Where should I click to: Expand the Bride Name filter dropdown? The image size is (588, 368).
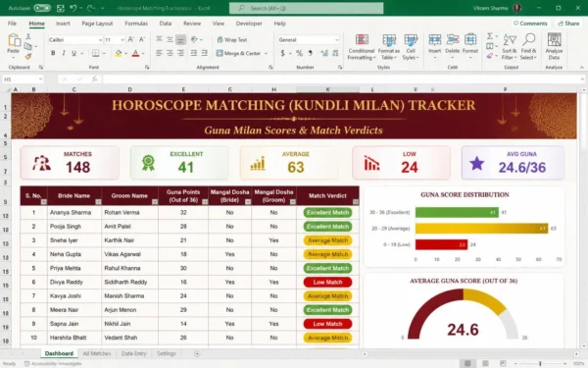[98, 202]
